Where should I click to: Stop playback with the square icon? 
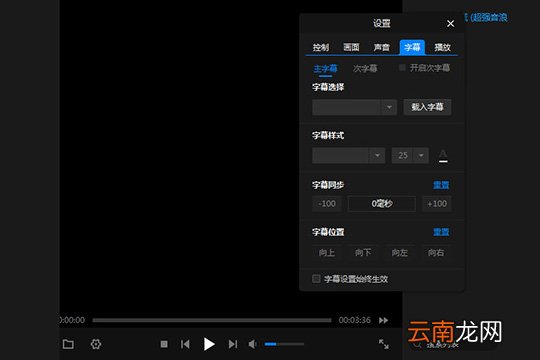(x=164, y=344)
